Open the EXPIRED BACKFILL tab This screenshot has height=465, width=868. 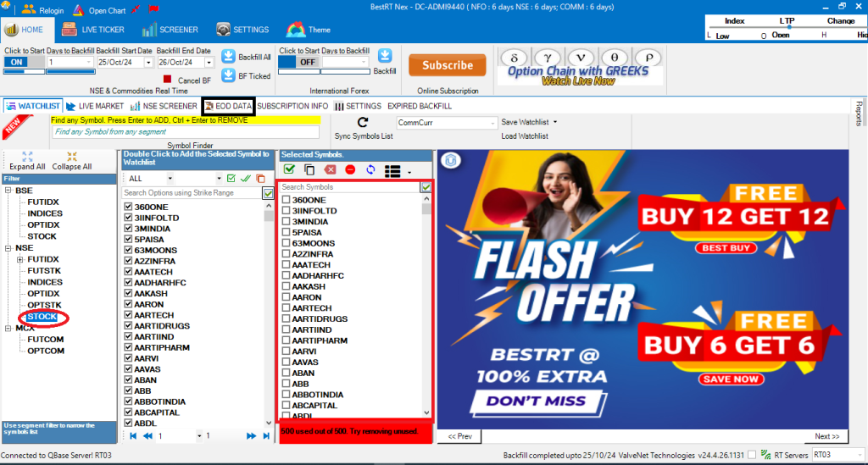pos(419,106)
